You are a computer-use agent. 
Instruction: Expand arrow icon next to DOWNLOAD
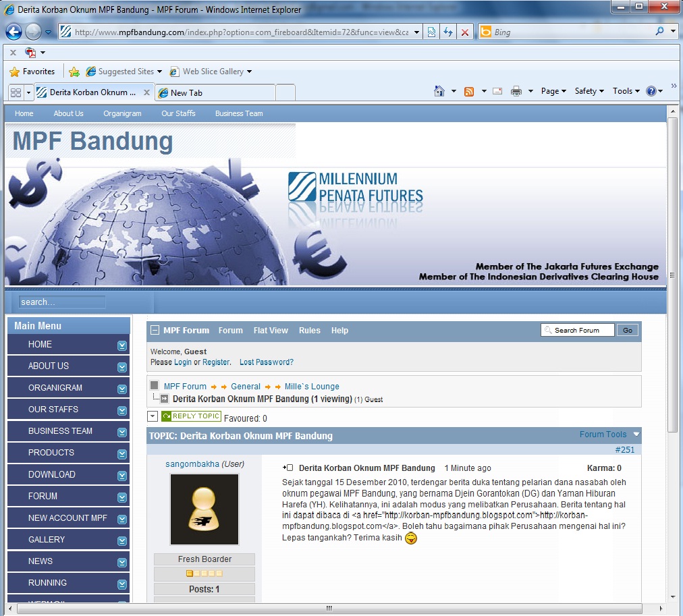pyautogui.click(x=122, y=476)
